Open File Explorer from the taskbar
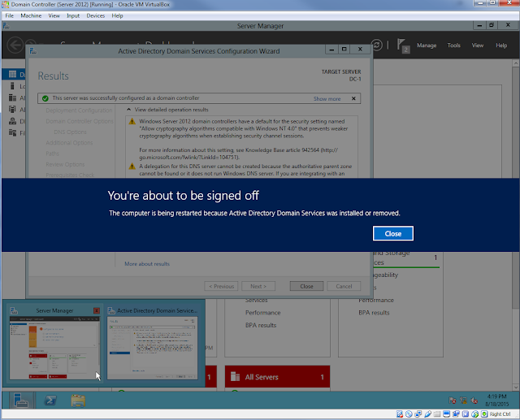 [x=78, y=401]
